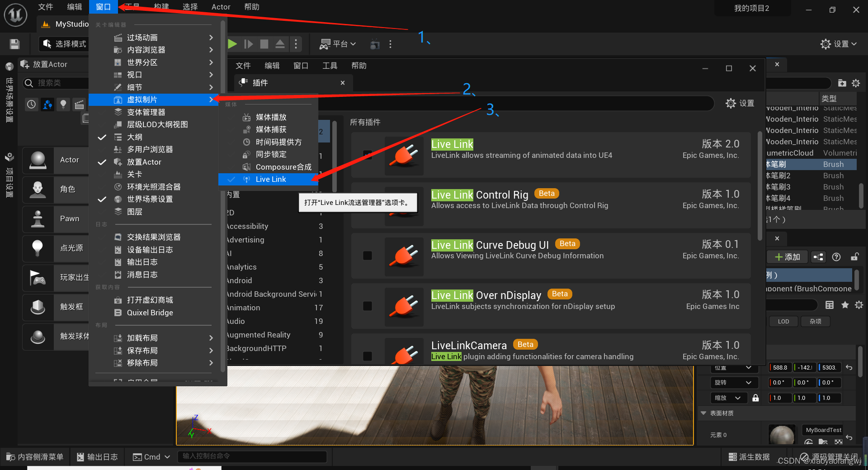Open Quixel Bridge from the menu
868x470 pixels.
[154, 313]
